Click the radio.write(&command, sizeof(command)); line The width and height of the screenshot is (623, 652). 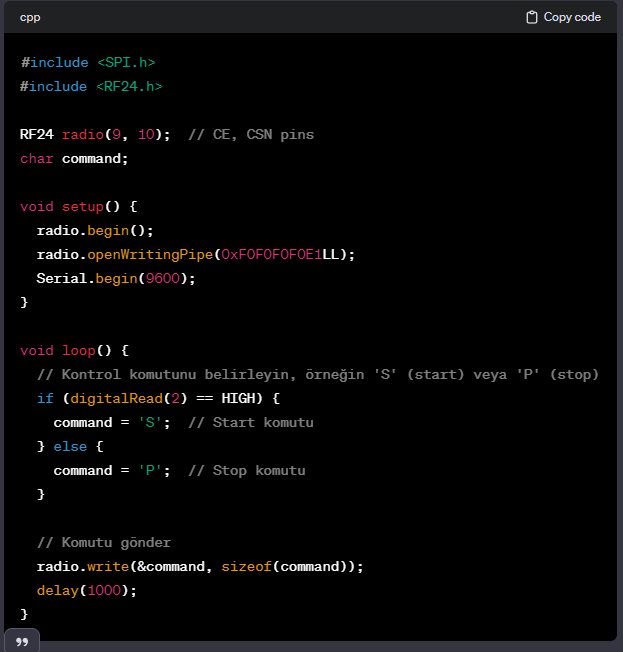(200, 566)
